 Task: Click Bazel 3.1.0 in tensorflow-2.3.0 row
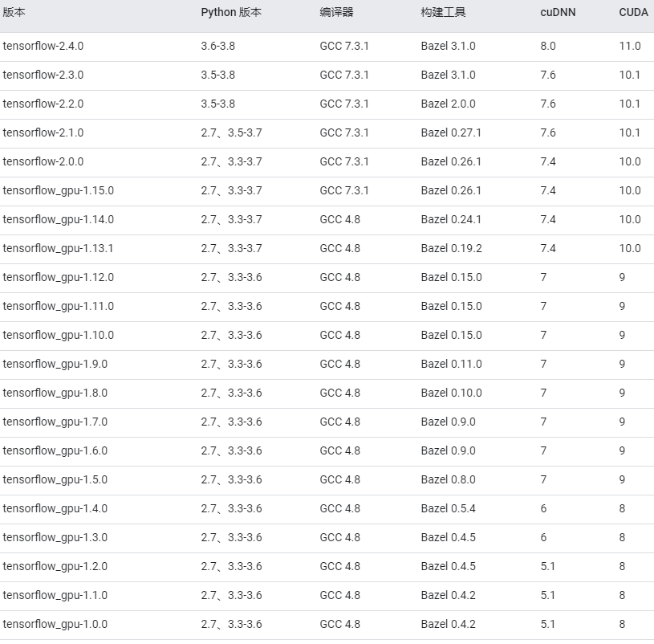(449, 75)
